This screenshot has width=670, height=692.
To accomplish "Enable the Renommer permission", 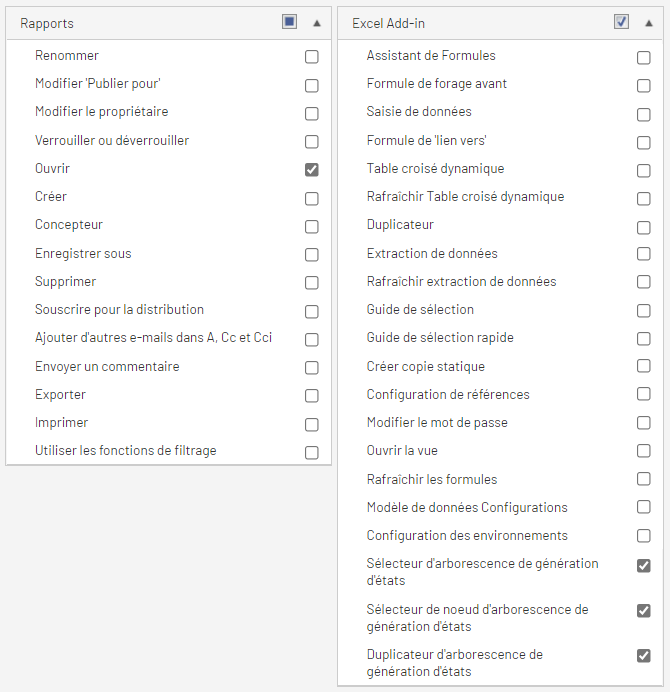I will click(x=312, y=57).
